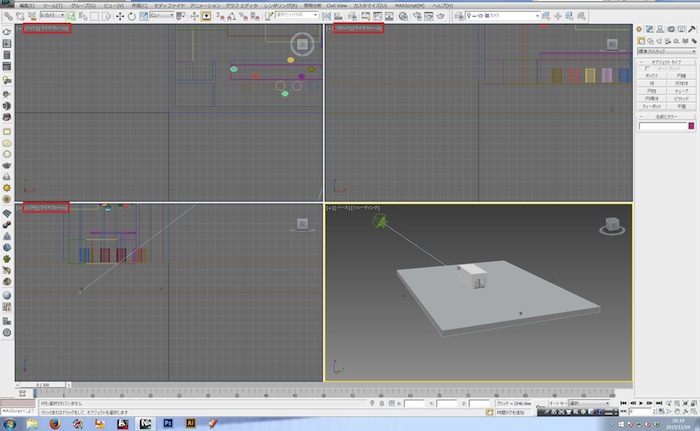The width and height of the screenshot is (700, 431).
Task: Expand the named selection sets dropdown
Action: [x=314, y=16]
